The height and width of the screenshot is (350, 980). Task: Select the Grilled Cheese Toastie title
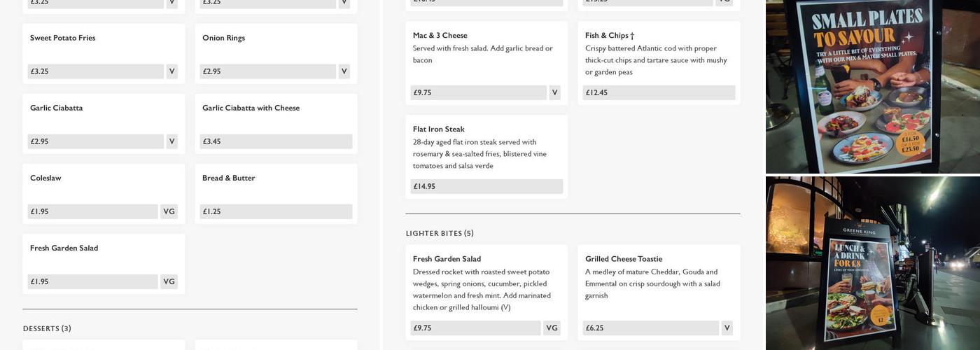click(x=624, y=258)
